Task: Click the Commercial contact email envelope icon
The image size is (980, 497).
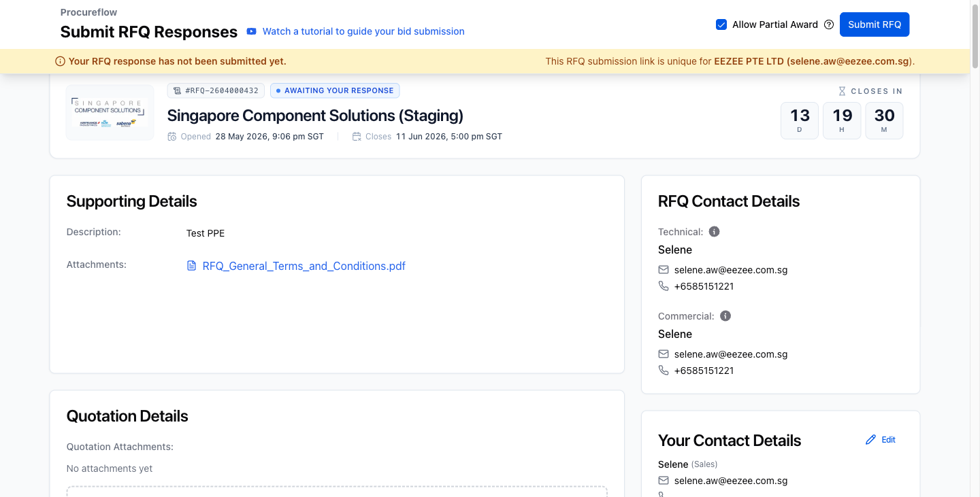Action: point(664,354)
